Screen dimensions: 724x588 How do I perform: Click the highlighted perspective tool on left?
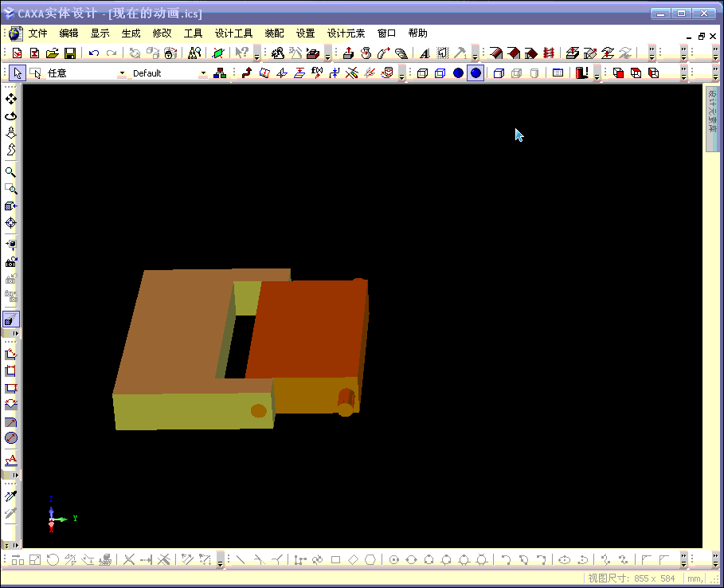[x=11, y=319]
